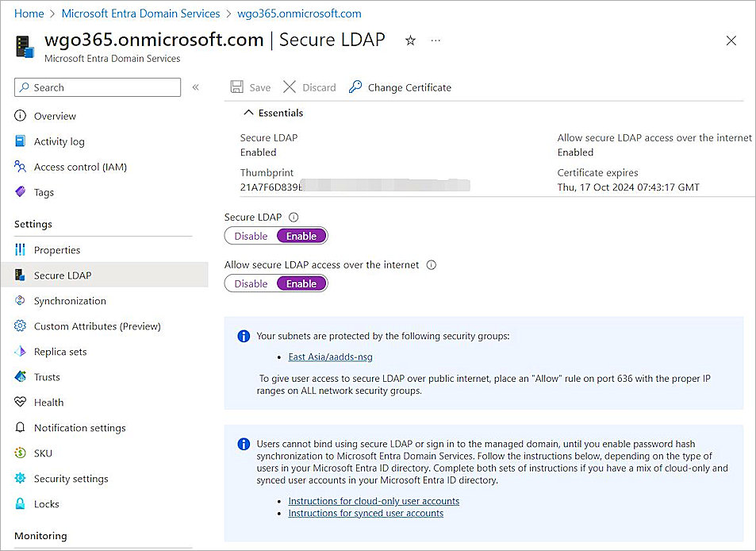Select Enable on the Secure LDAP toggle

301,236
